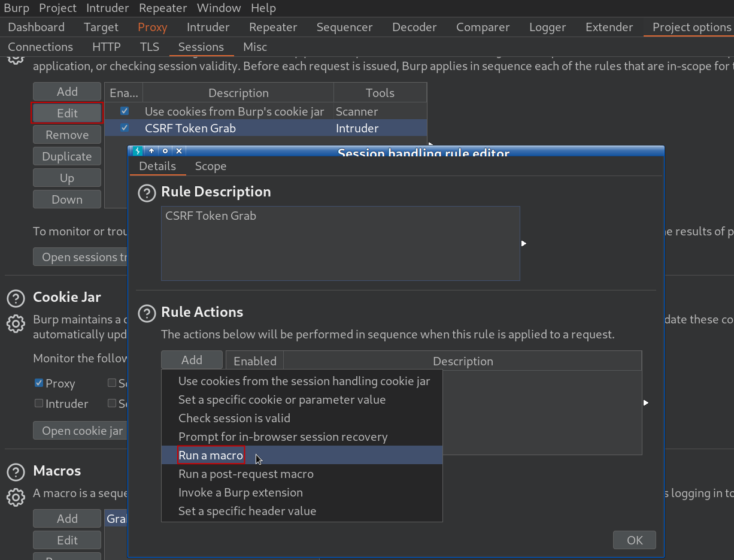
Task: Choose 'Use cookies from the session handling cookie jar'
Action: [302, 381]
